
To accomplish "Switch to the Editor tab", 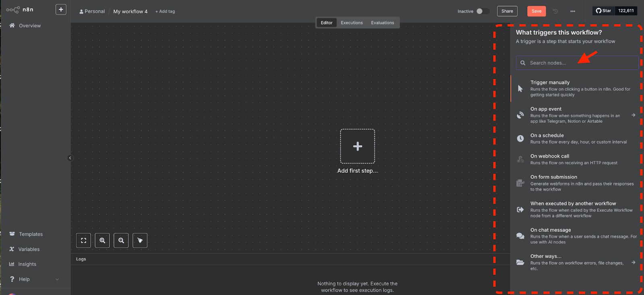I will [326, 23].
